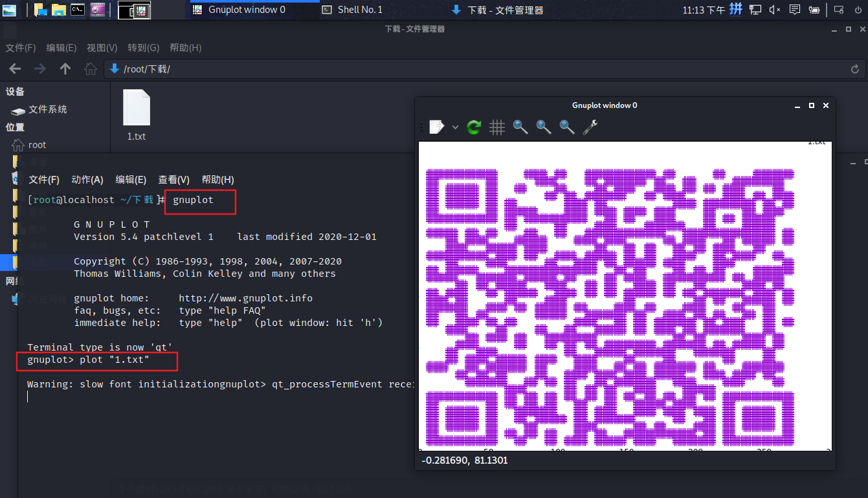Click the lock screen icon in panel
Screen dimensions: 868x498
coord(839,10)
